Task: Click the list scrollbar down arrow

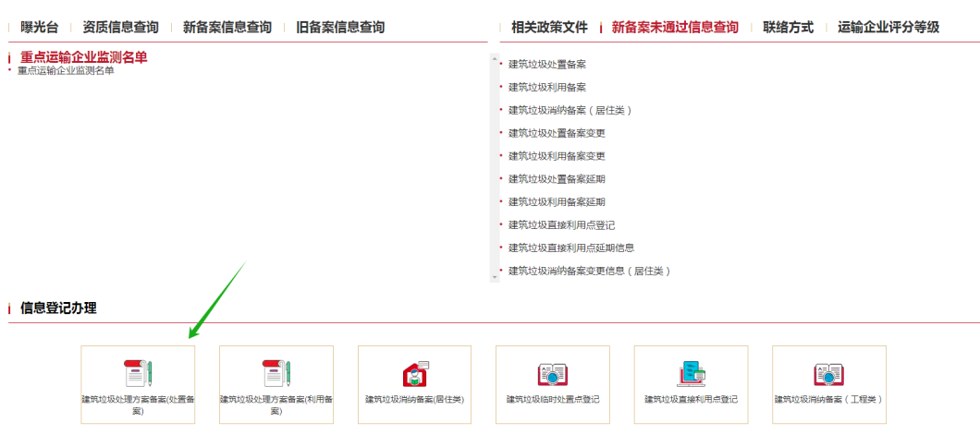Action: coord(494,276)
